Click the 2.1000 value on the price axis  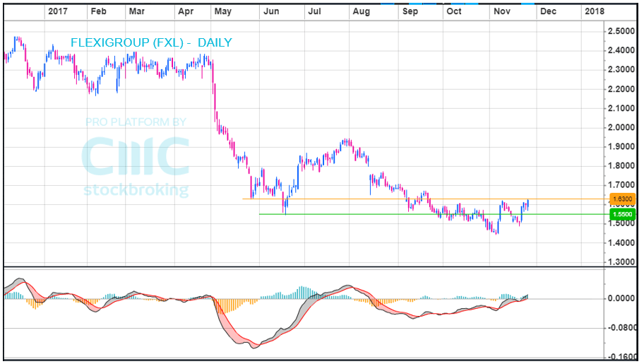(621, 108)
